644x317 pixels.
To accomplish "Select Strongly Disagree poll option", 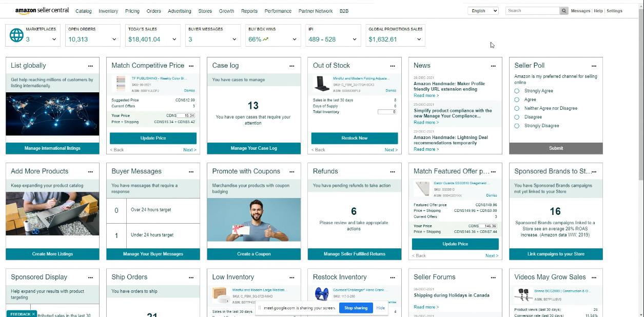I will [517, 126].
